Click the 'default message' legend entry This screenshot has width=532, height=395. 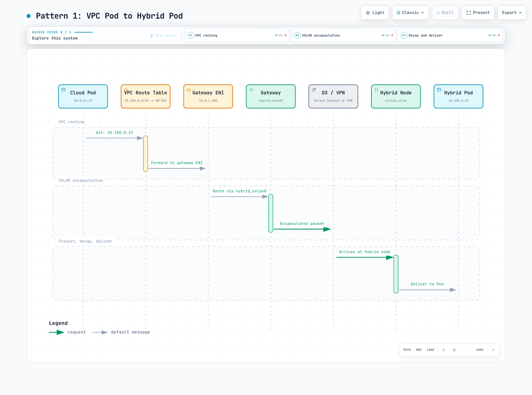click(x=121, y=332)
